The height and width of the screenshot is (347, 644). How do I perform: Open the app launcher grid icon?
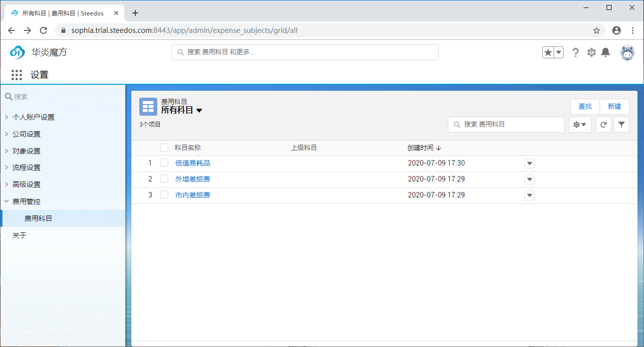[x=16, y=74]
